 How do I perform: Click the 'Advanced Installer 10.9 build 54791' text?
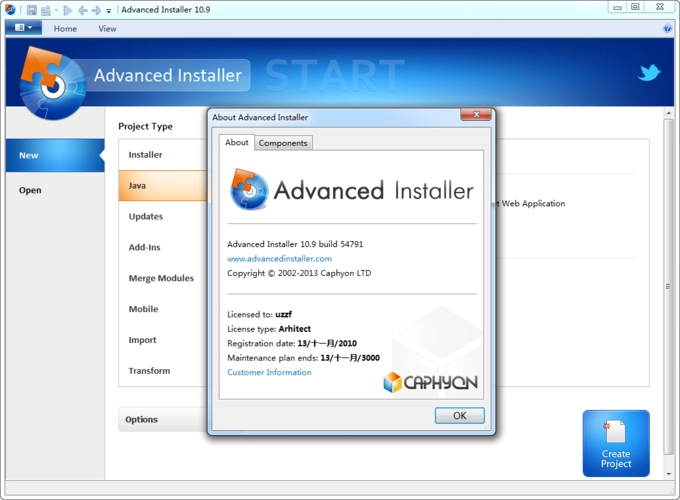tap(295, 244)
